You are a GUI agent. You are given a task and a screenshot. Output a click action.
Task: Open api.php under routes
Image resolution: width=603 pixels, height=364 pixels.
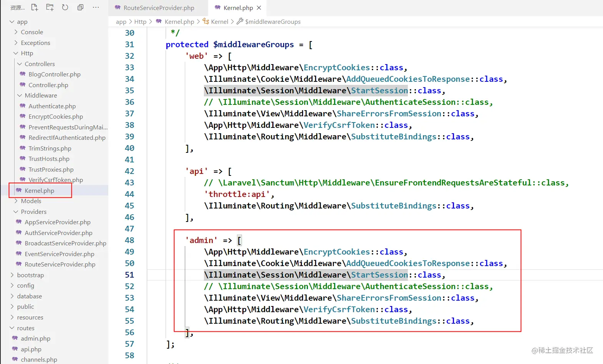tap(31, 349)
